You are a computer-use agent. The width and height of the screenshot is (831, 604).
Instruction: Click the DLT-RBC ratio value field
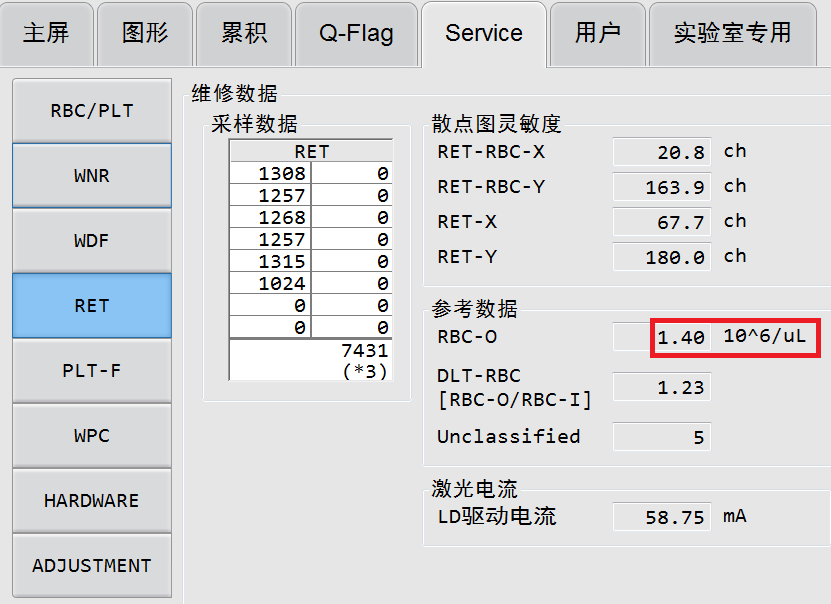pos(661,387)
